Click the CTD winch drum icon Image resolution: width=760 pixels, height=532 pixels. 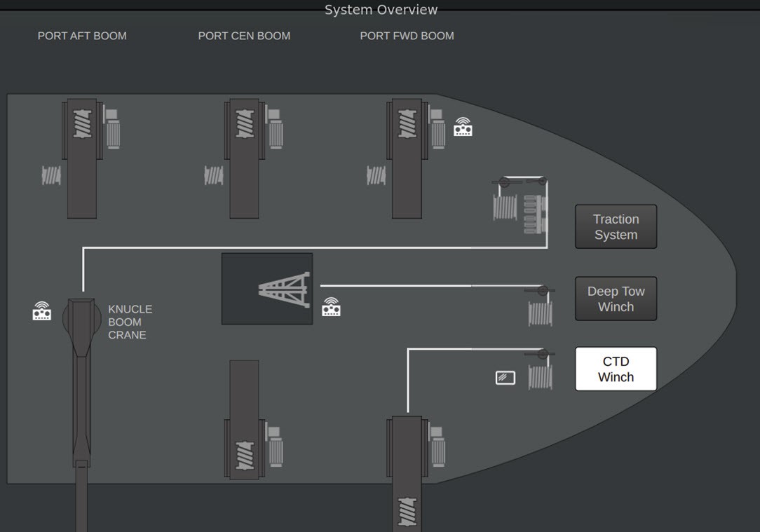click(x=540, y=376)
